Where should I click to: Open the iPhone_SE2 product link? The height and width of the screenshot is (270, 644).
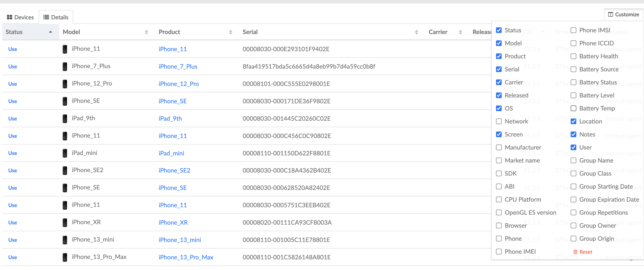click(x=174, y=170)
